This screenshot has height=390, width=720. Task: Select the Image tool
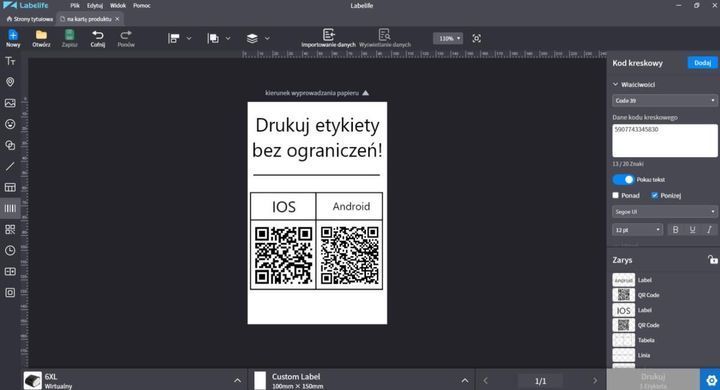point(10,103)
